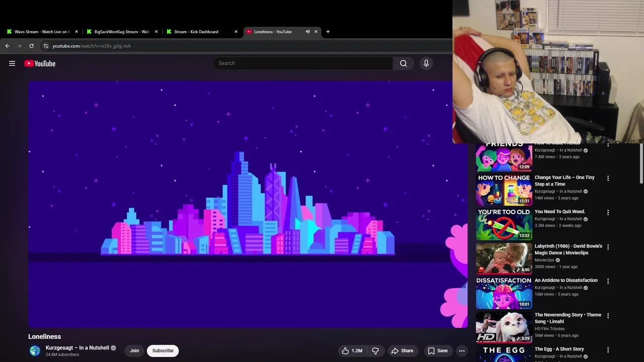This screenshot has width=644, height=362.
Task: Open options for Neverending Story video
Action: (x=608, y=316)
